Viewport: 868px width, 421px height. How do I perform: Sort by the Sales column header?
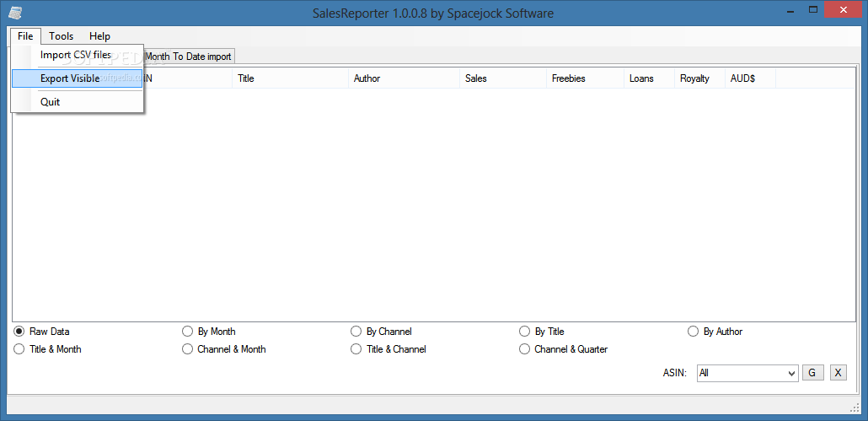coord(502,78)
